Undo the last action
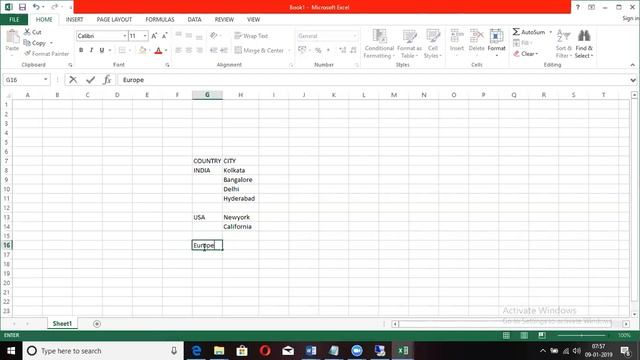The height and width of the screenshot is (360, 640). click(x=36, y=7)
